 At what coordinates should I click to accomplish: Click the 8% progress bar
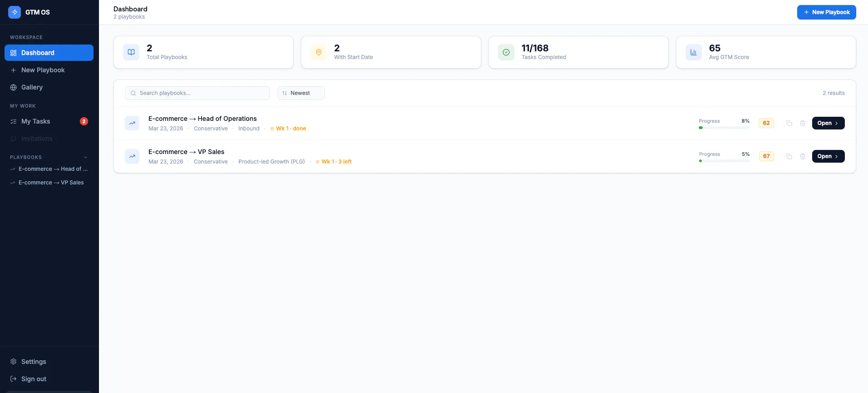[x=724, y=128]
